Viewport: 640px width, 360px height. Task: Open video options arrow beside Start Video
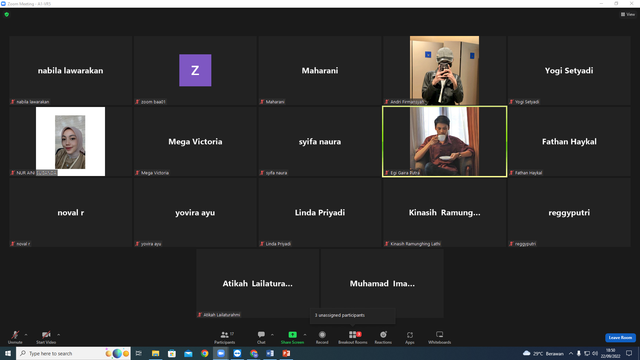pos(59,335)
